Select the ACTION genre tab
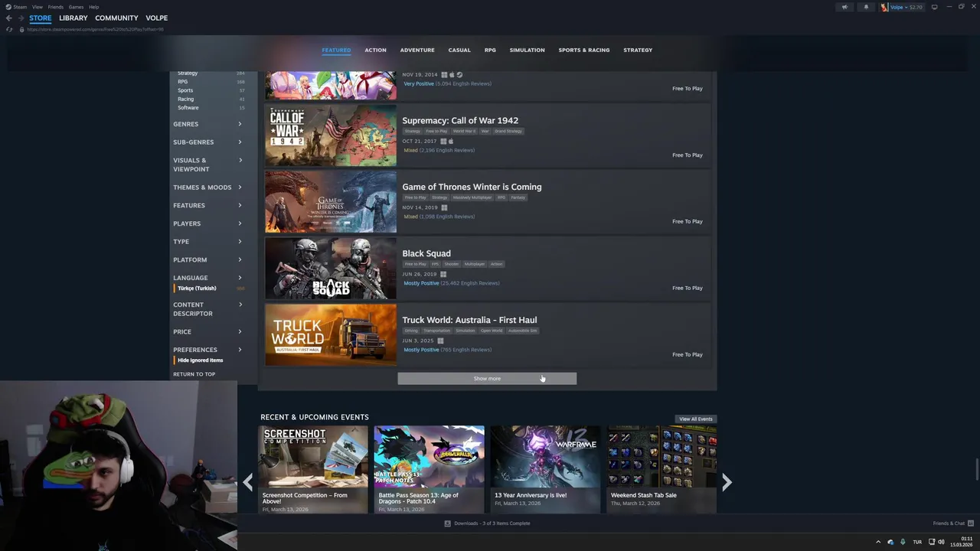Screen dimensions: 980x551 (x=375, y=50)
